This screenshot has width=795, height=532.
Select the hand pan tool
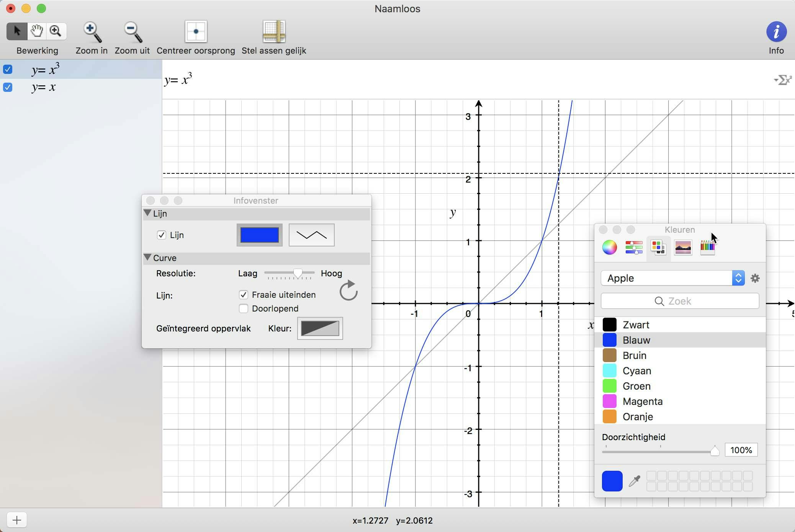37,31
